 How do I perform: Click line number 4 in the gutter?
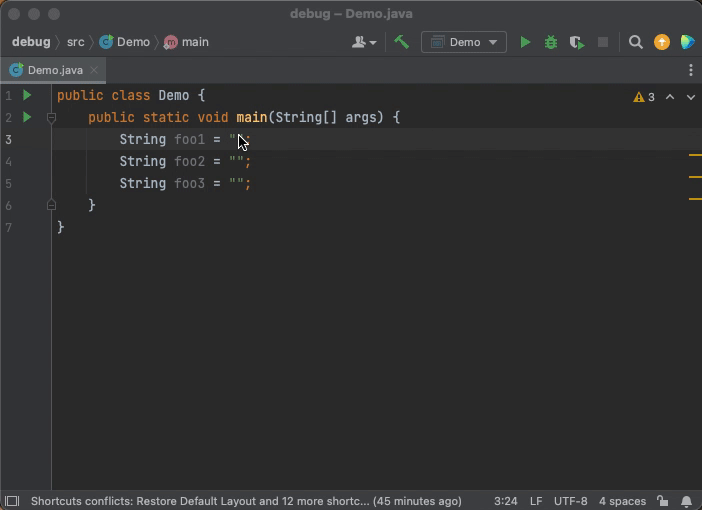coord(9,162)
